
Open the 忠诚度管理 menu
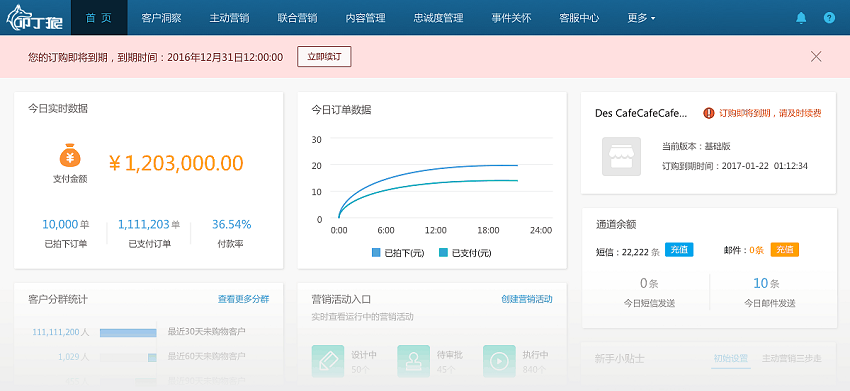pyautogui.click(x=439, y=18)
